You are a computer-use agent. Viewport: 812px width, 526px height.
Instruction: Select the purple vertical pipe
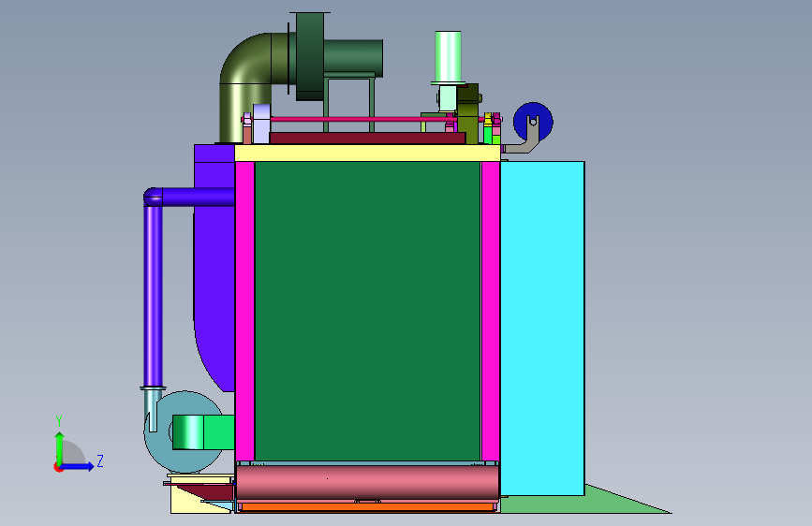click(153, 295)
